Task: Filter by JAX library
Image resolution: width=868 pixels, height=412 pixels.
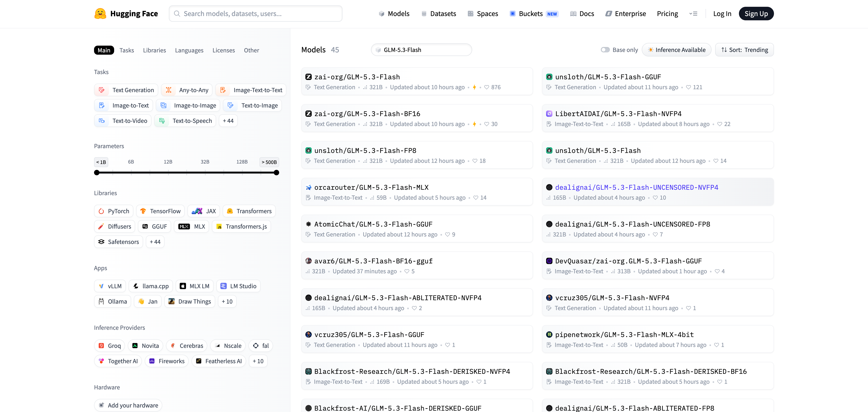Action: coord(204,211)
